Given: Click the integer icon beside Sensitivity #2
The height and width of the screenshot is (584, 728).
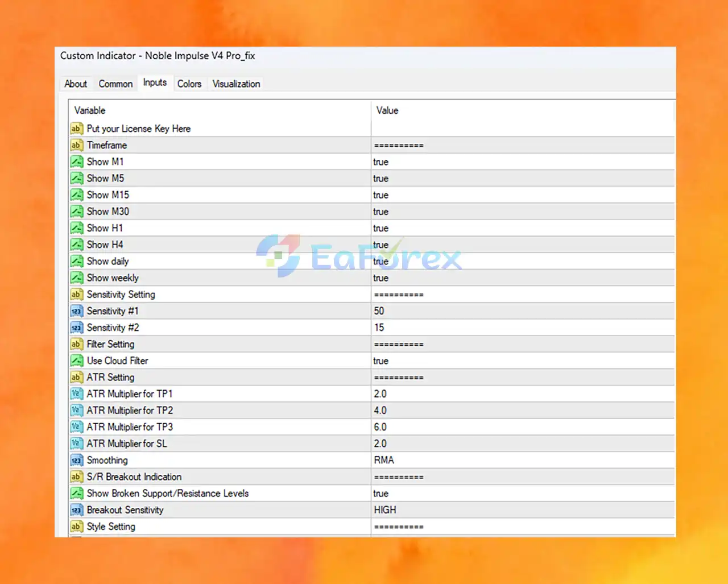Looking at the screenshot, I should click(77, 328).
